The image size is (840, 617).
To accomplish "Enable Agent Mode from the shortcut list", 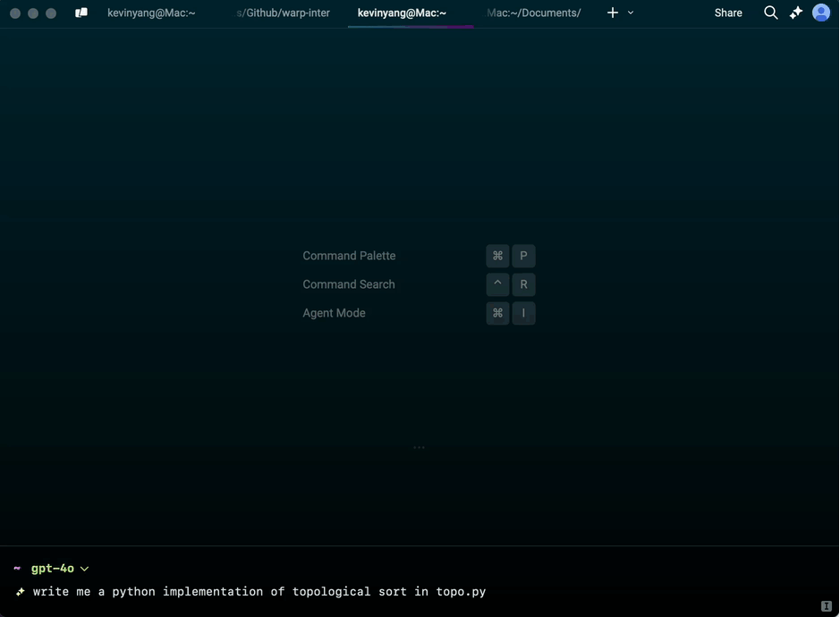I will [x=334, y=313].
